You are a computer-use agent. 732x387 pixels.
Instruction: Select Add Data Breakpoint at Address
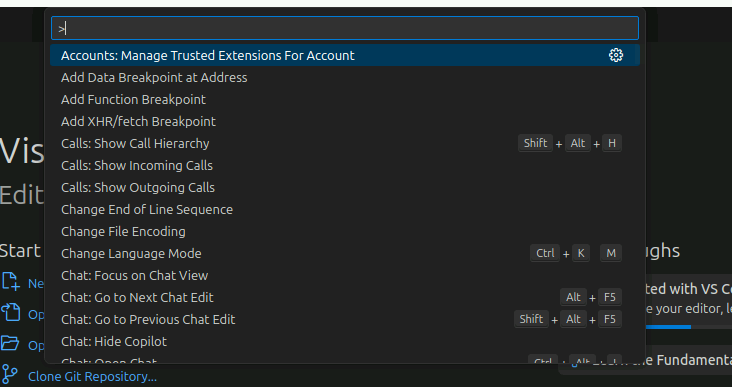pyautogui.click(x=345, y=77)
